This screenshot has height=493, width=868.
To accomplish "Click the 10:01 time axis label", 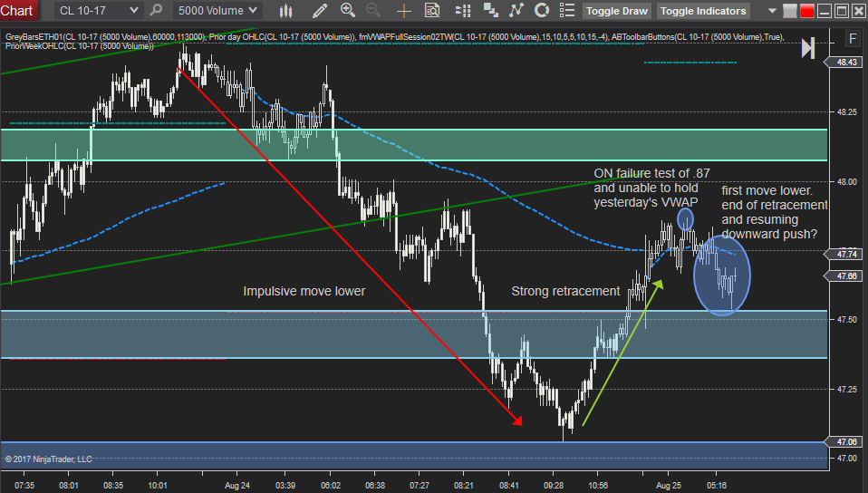I will pyautogui.click(x=158, y=485).
